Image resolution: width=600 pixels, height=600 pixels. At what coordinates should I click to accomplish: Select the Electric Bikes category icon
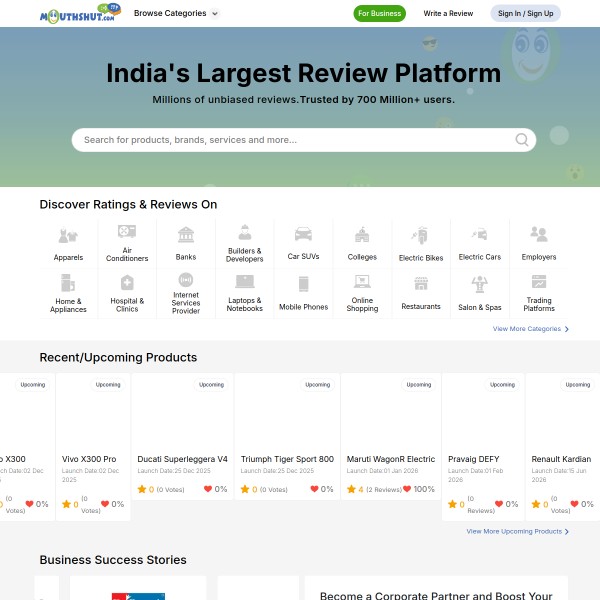click(x=420, y=236)
